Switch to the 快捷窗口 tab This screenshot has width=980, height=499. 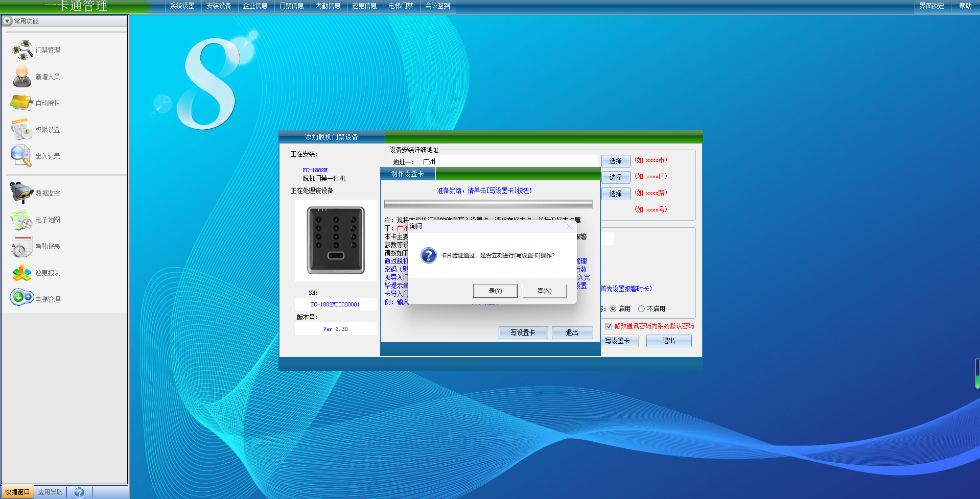tap(18, 492)
